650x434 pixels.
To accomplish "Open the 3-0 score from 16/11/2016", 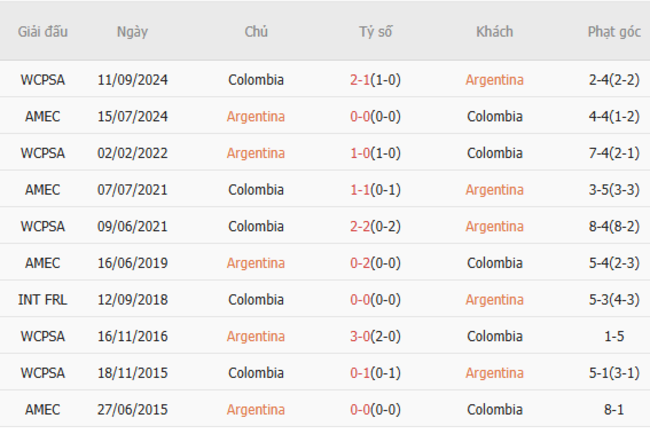I will click(360, 336).
